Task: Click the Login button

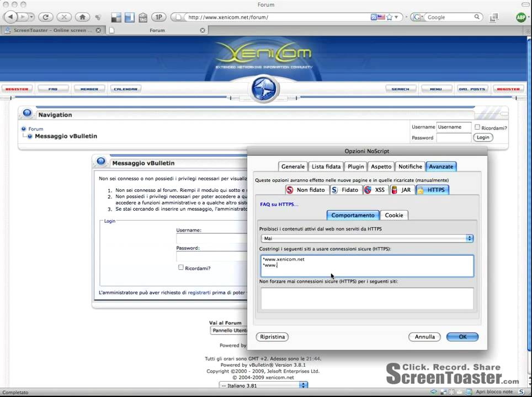Action: coord(483,137)
